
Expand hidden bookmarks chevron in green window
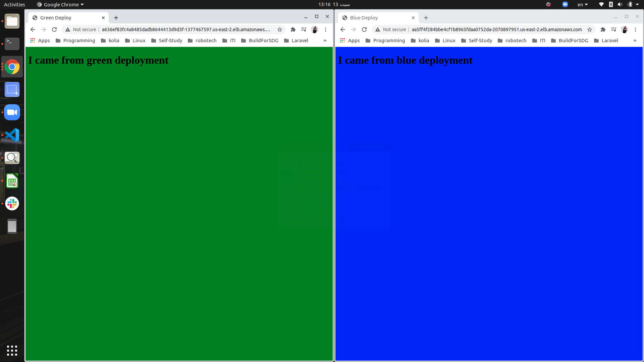click(x=325, y=41)
